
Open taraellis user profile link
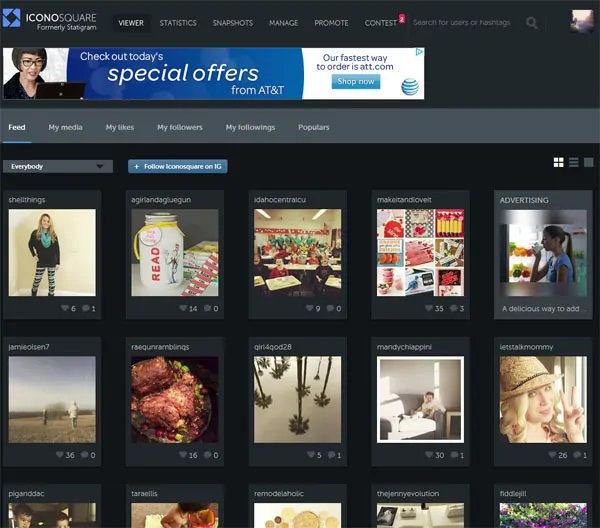(144, 494)
